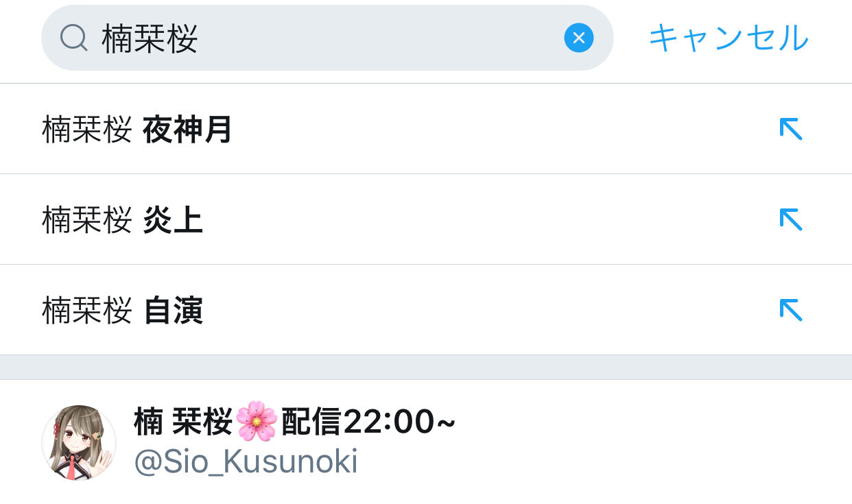Fill search using the arrow beside 炎上
The image size is (852, 504).
coord(790,219)
